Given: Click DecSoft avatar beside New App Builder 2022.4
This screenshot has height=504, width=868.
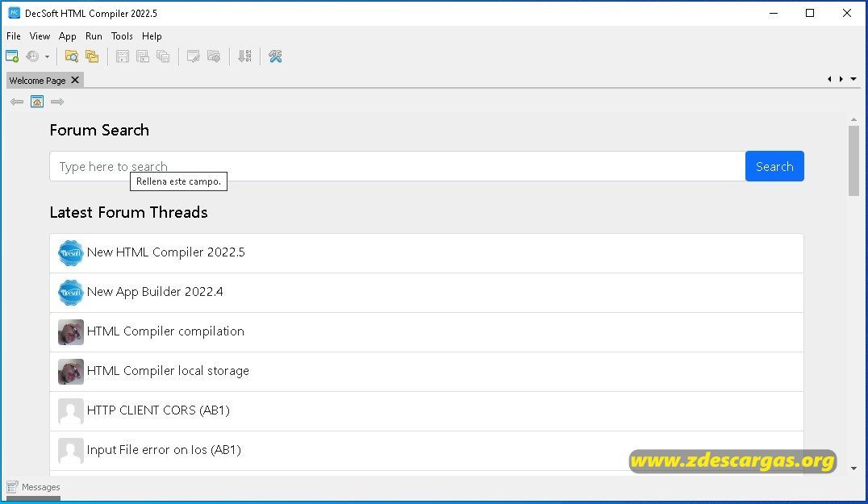Looking at the screenshot, I should click(71, 293).
